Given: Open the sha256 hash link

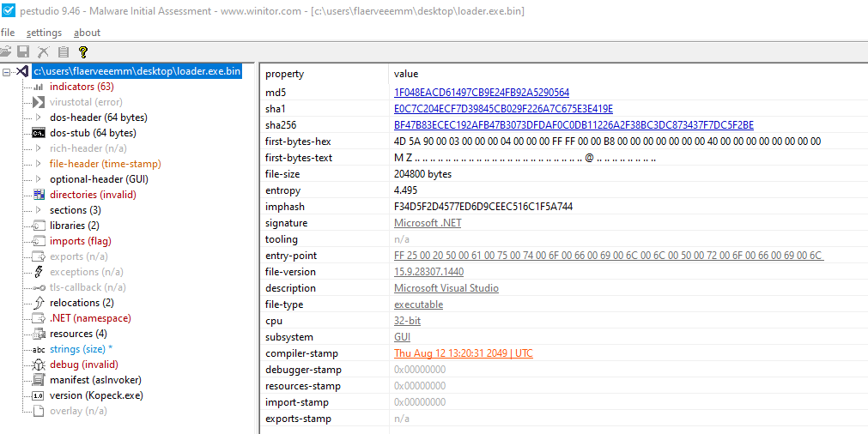Looking at the screenshot, I should [x=573, y=125].
